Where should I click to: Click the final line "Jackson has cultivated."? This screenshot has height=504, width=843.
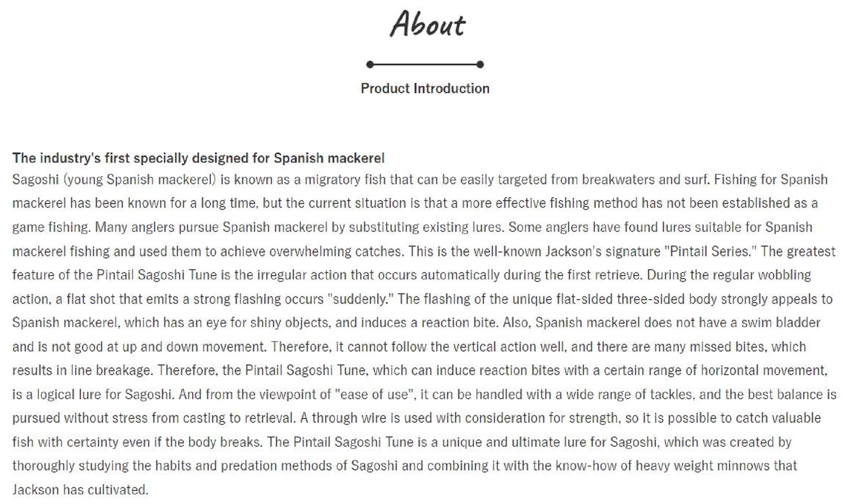(x=80, y=490)
